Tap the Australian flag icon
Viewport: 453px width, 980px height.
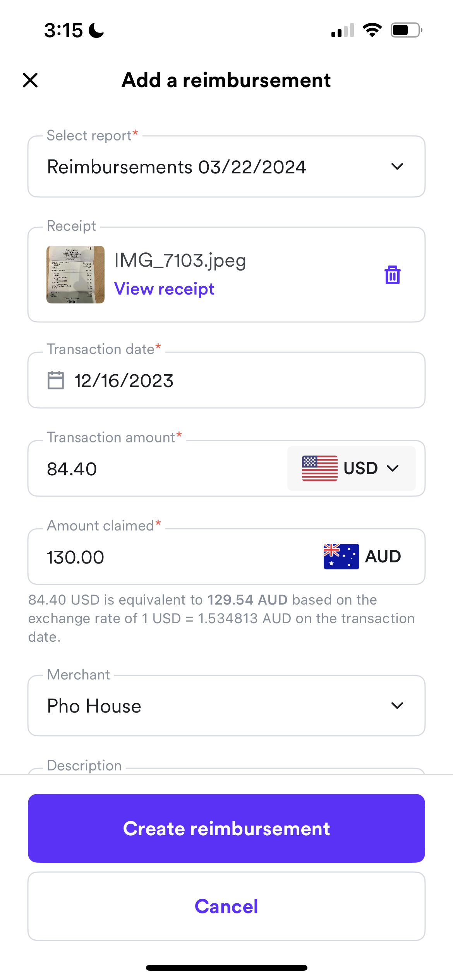[341, 557]
